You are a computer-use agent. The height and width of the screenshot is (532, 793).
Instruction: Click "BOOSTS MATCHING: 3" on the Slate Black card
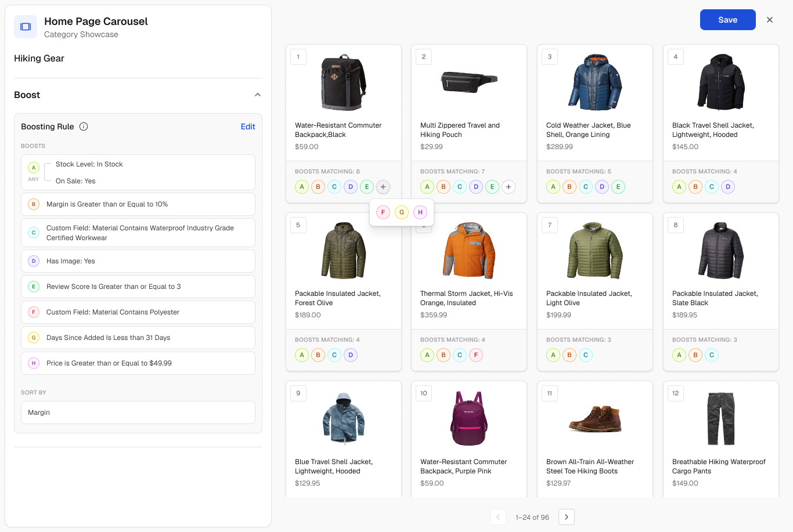705,340
